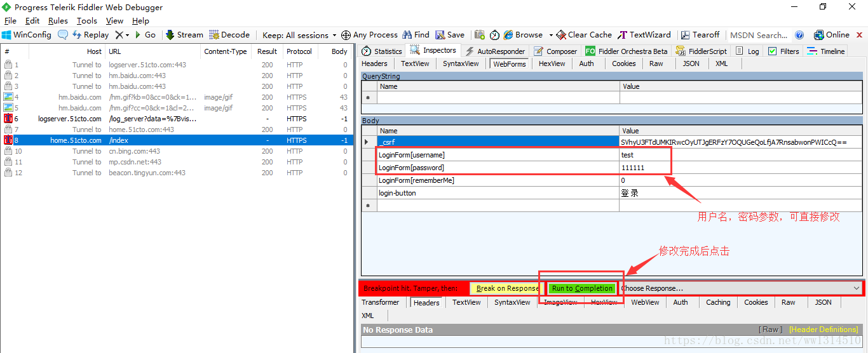This screenshot has width=868, height=353.
Task: Open the Tools menu
Action: click(x=87, y=21)
